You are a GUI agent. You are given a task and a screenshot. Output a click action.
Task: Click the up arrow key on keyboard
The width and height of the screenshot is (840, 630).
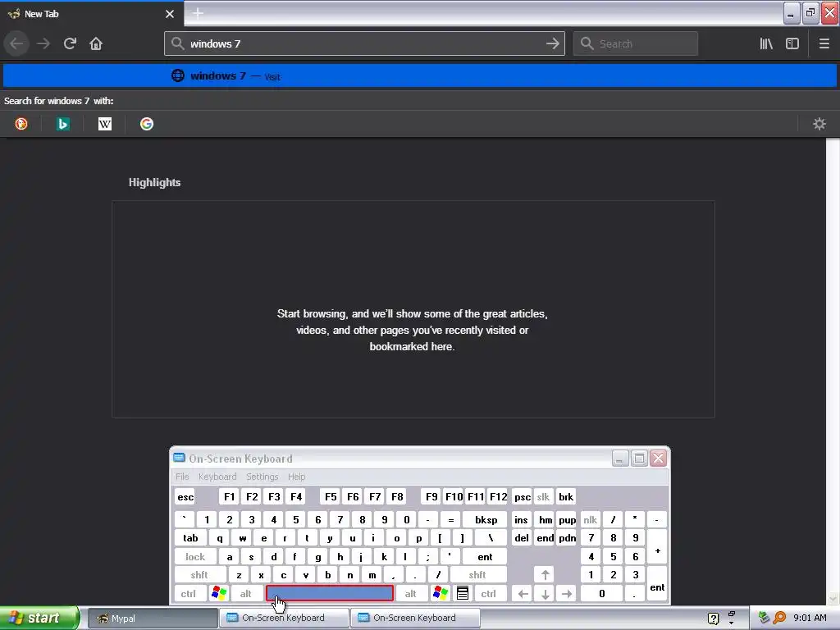(545, 575)
